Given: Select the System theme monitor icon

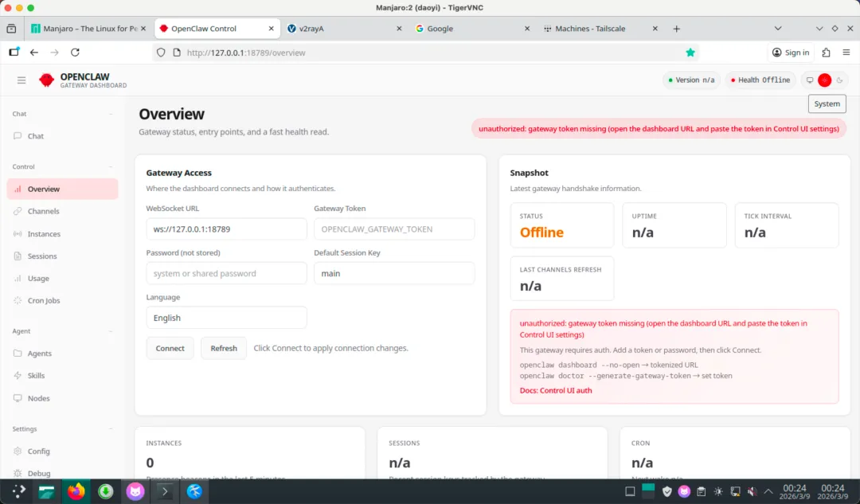Looking at the screenshot, I should [x=810, y=80].
